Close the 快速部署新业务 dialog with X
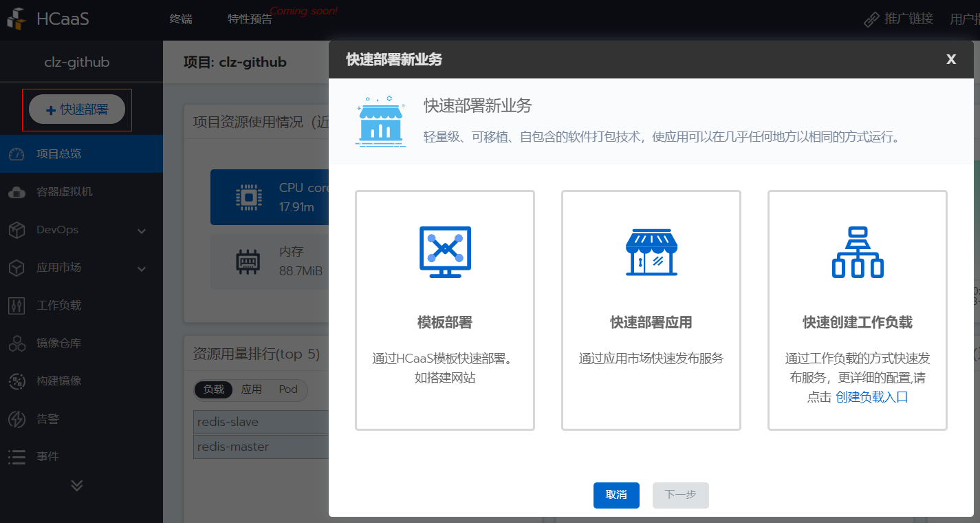 (951, 59)
